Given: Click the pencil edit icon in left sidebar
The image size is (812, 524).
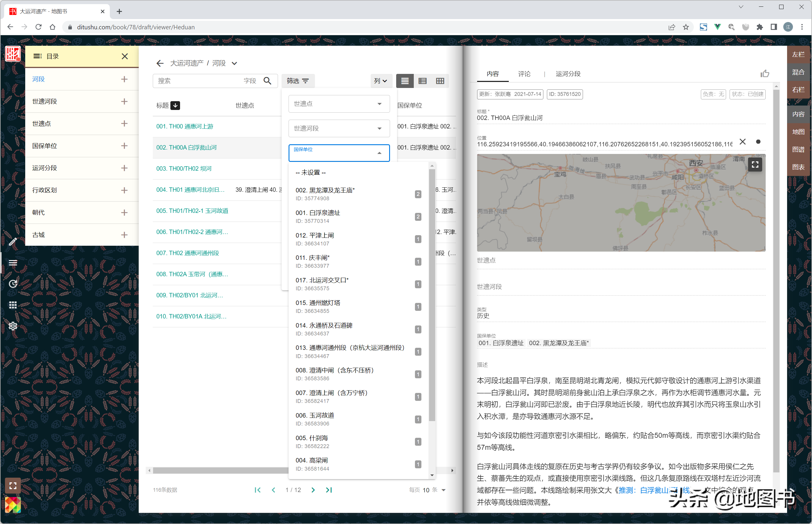Looking at the screenshot, I should coord(13,242).
